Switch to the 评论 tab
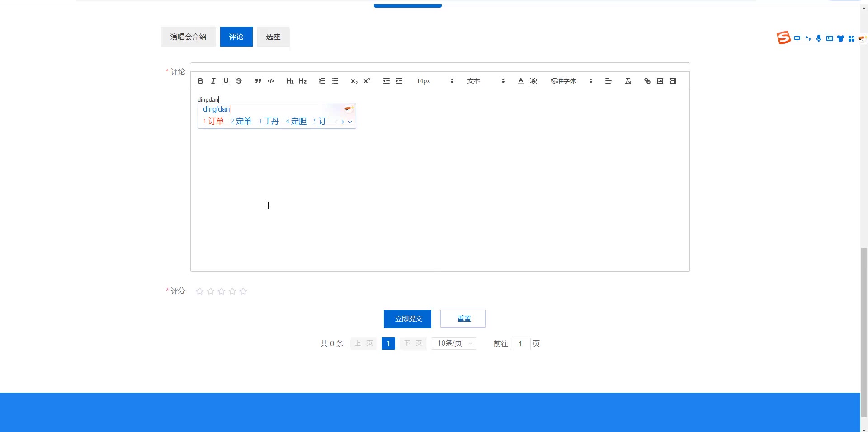Viewport: 868px width, 432px height. 236,37
